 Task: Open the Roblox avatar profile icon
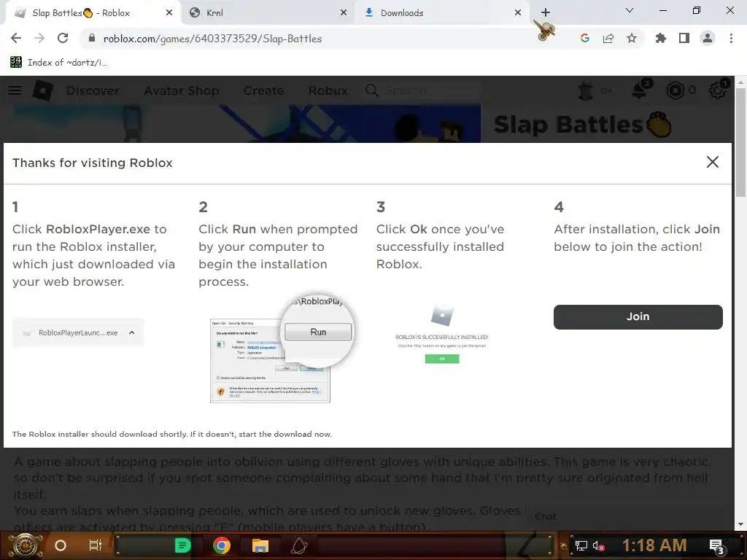[x=586, y=90]
